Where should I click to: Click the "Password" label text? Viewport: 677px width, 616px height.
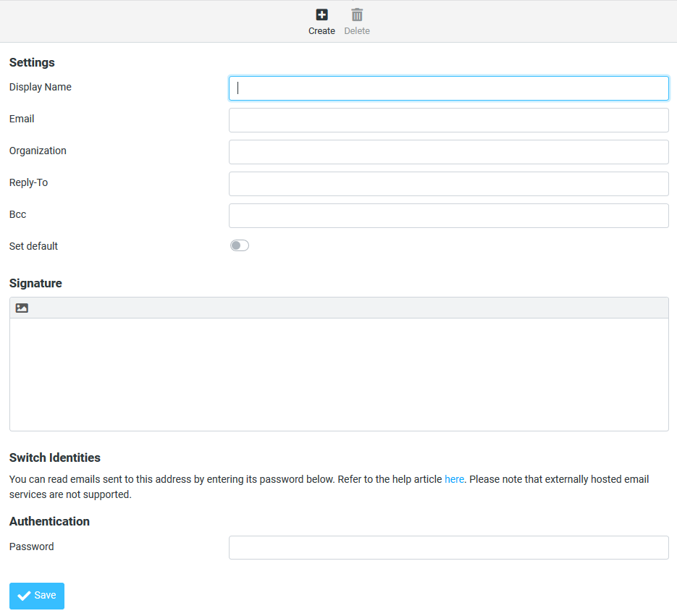click(32, 547)
